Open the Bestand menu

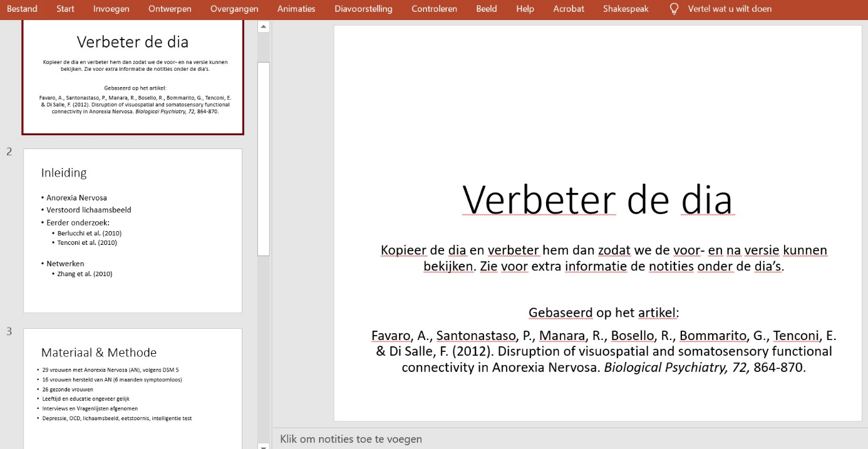[x=22, y=9]
